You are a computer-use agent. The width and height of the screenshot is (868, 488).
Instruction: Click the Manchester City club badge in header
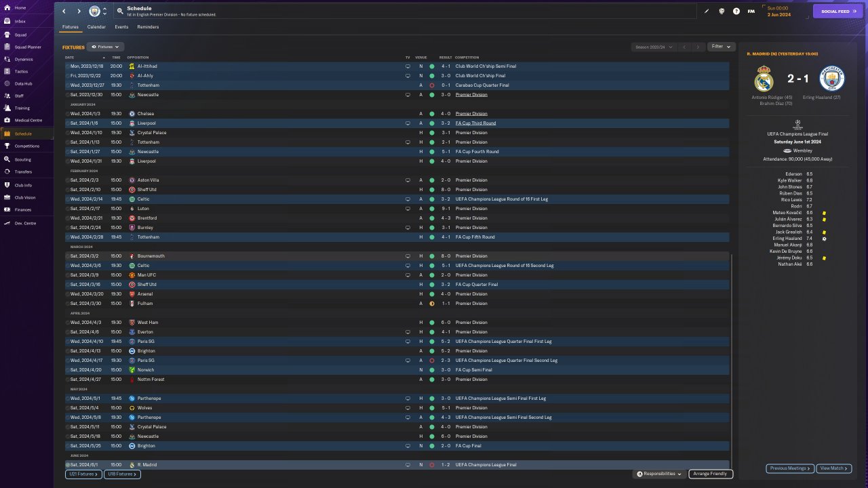click(94, 12)
